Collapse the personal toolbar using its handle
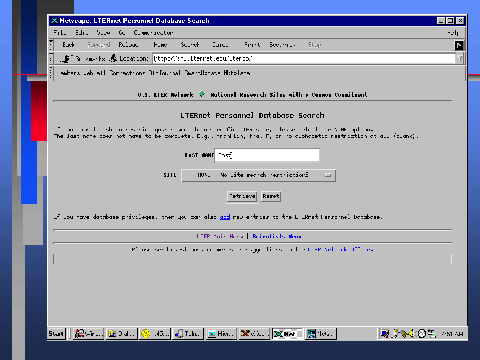 [x=51, y=73]
